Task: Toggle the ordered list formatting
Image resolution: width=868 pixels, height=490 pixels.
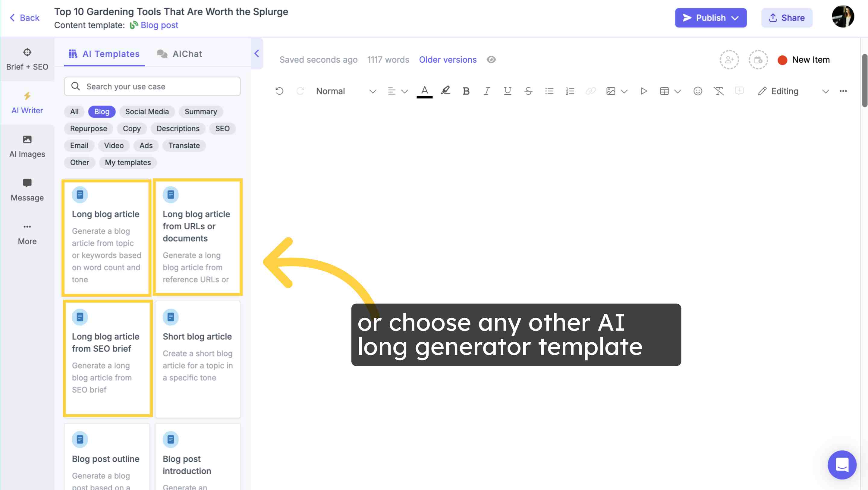Action: [569, 91]
